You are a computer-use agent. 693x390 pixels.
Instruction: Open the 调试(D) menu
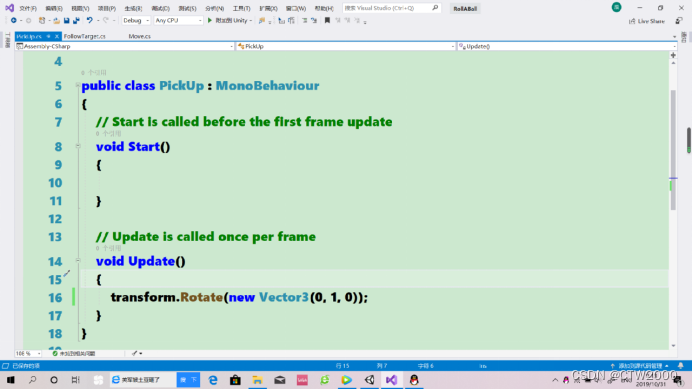(x=160, y=8)
